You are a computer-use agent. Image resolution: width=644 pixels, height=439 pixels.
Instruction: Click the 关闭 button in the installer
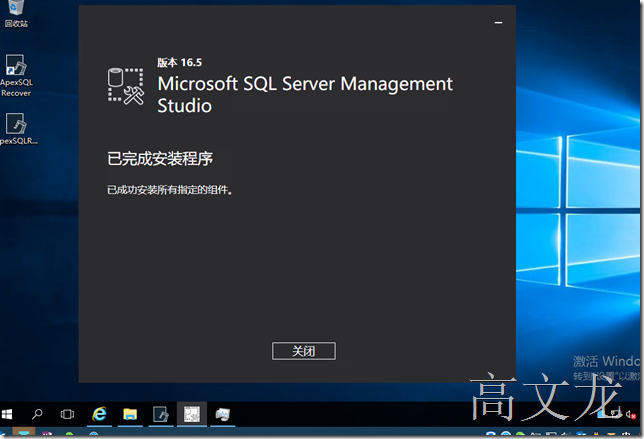click(x=304, y=351)
